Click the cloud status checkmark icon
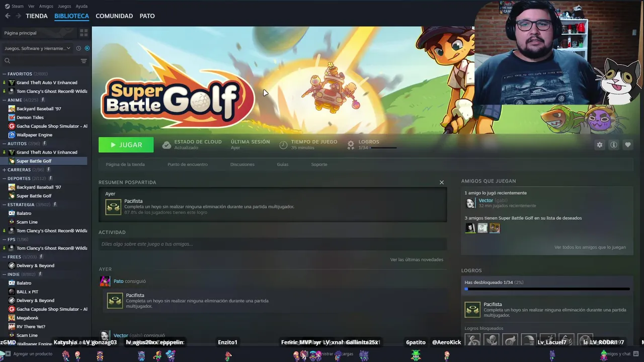The height and width of the screenshot is (362, 644). (167, 145)
